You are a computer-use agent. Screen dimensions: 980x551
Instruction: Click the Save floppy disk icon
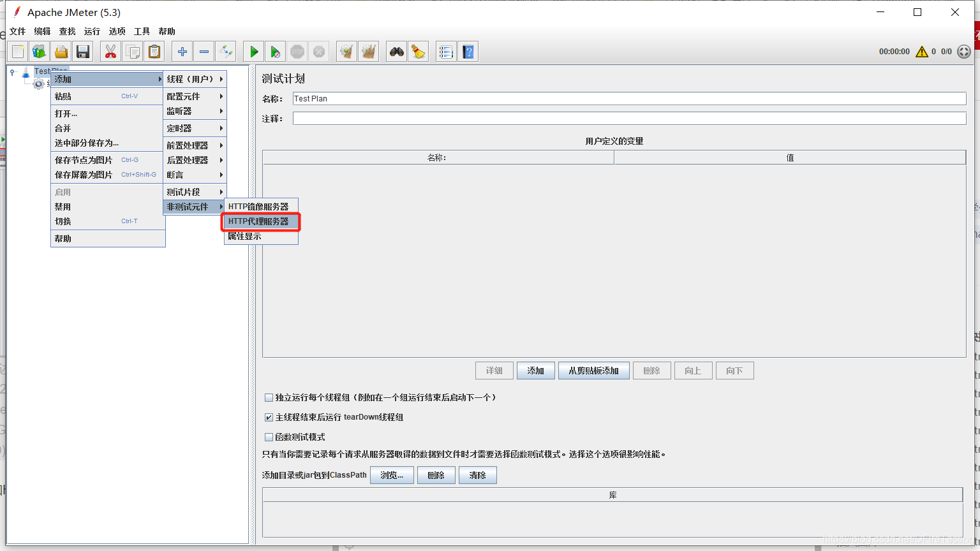pyautogui.click(x=83, y=52)
